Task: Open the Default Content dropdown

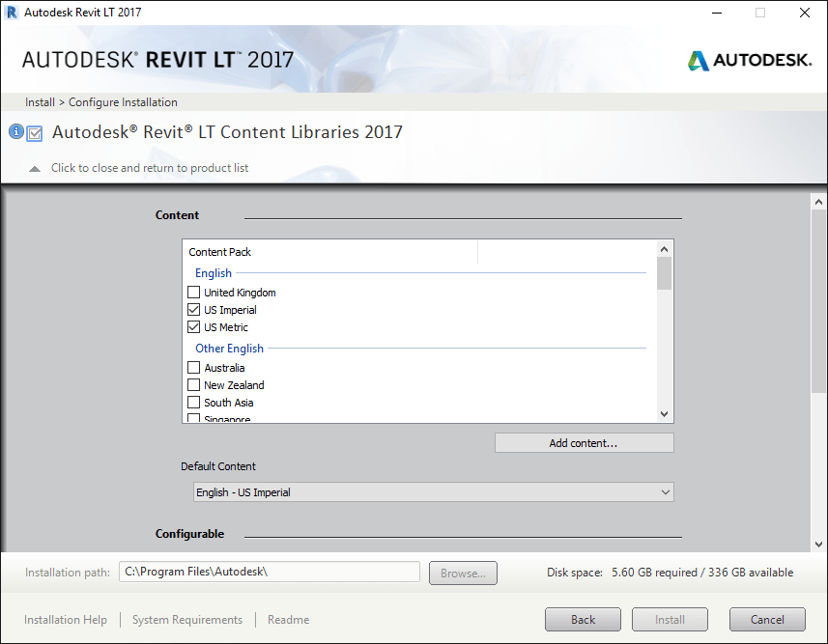Action: coord(433,492)
